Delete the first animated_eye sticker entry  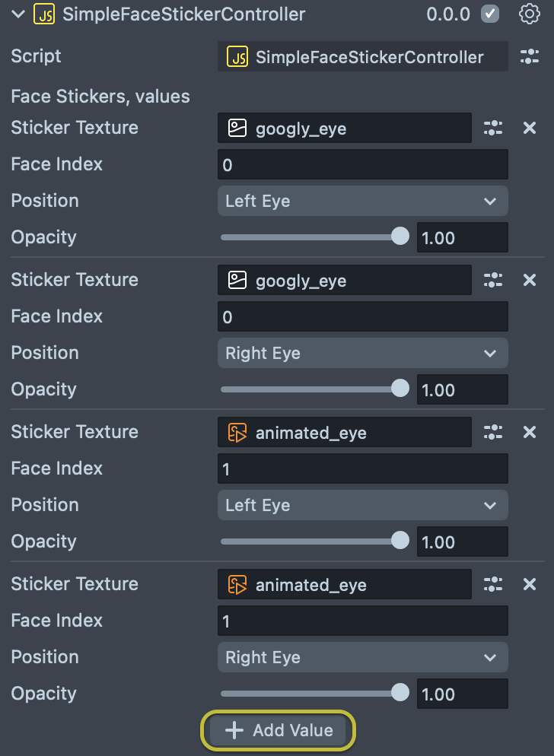pyautogui.click(x=530, y=432)
